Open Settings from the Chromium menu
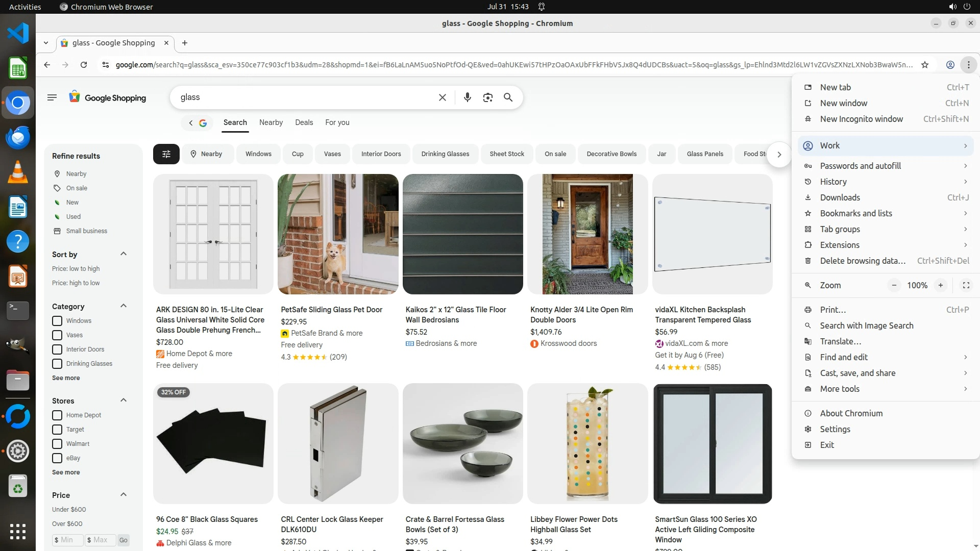The height and width of the screenshot is (551, 980). pos(835,429)
